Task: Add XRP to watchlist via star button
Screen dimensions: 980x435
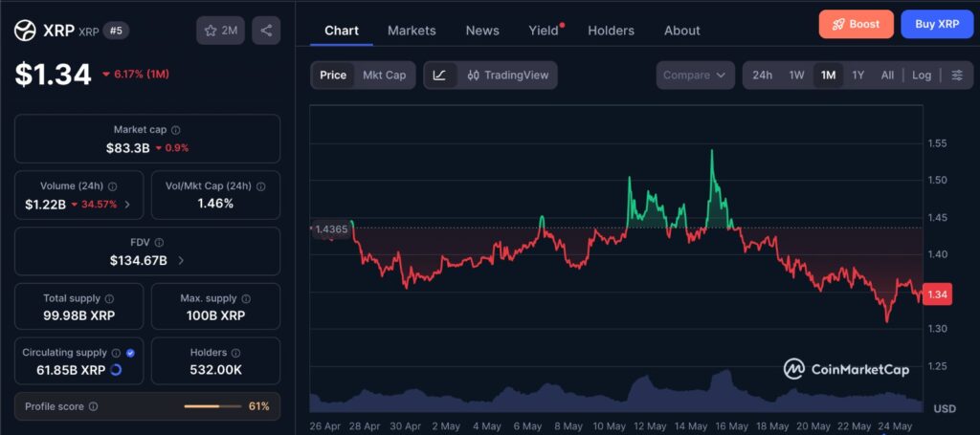Action: coord(221,30)
